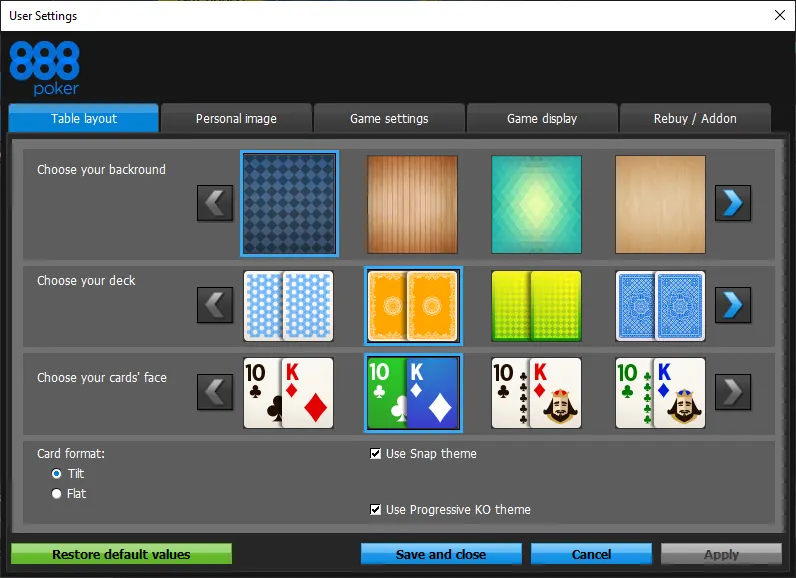Show next backgrounds with blue arrow
This screenshot has width=796, height=578.
[733, 203]
